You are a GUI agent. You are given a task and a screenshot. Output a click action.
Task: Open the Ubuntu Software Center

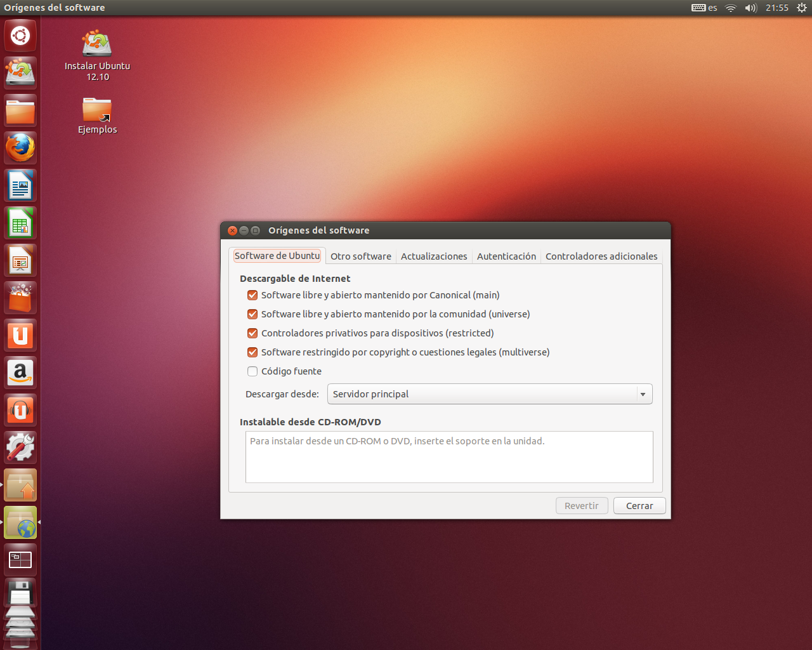(20, 298)
